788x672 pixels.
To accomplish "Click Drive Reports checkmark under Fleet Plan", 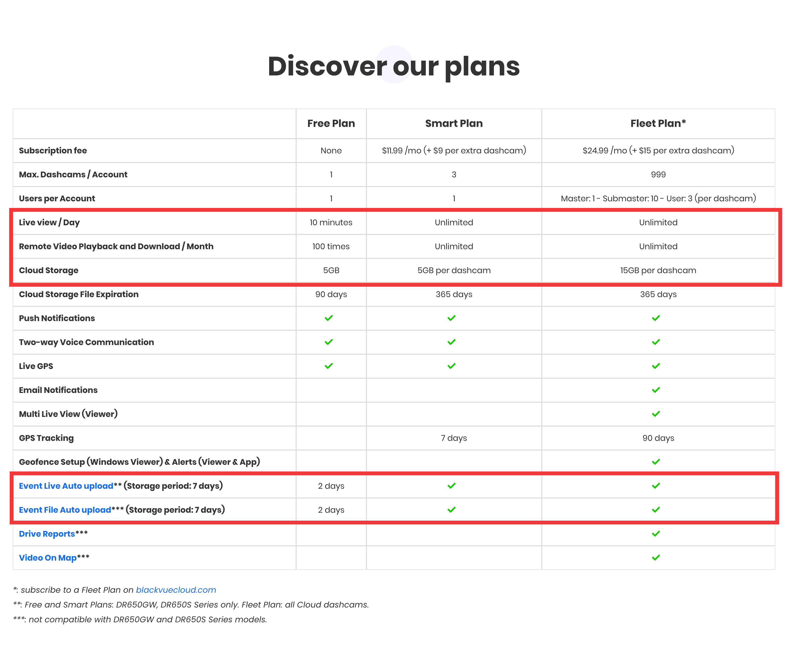I will point(656,534).
